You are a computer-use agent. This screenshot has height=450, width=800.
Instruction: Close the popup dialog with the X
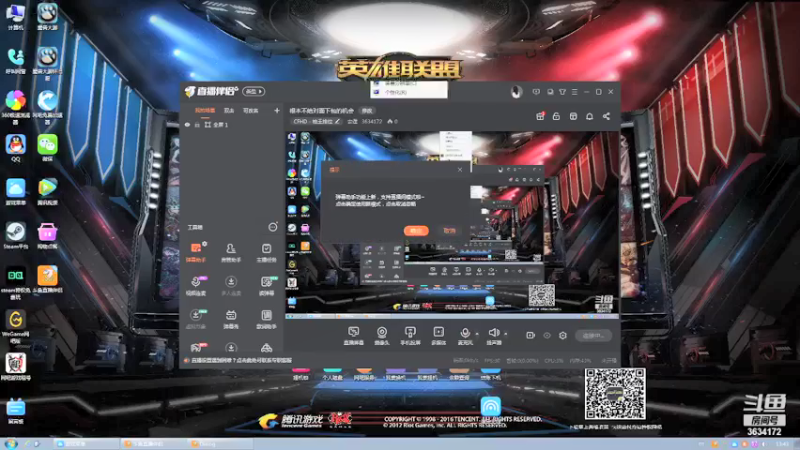pyautogui.click(x=460, y=169)
